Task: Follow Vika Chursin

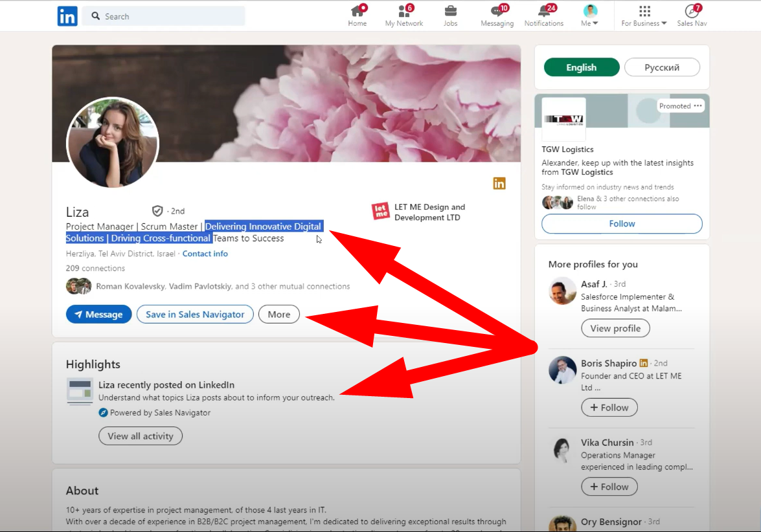Action: pyautogui.click(x=609, y=487)
